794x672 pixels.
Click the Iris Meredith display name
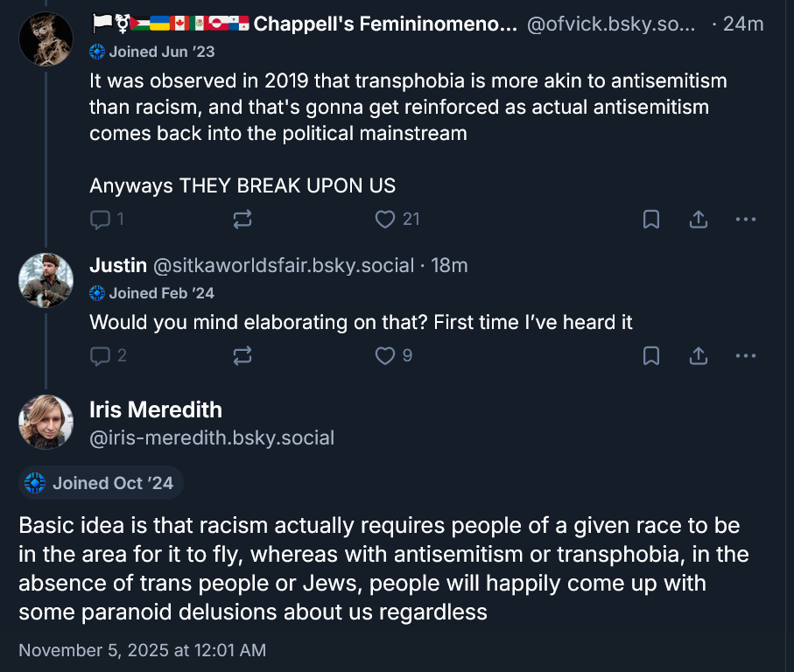(156, 409)
